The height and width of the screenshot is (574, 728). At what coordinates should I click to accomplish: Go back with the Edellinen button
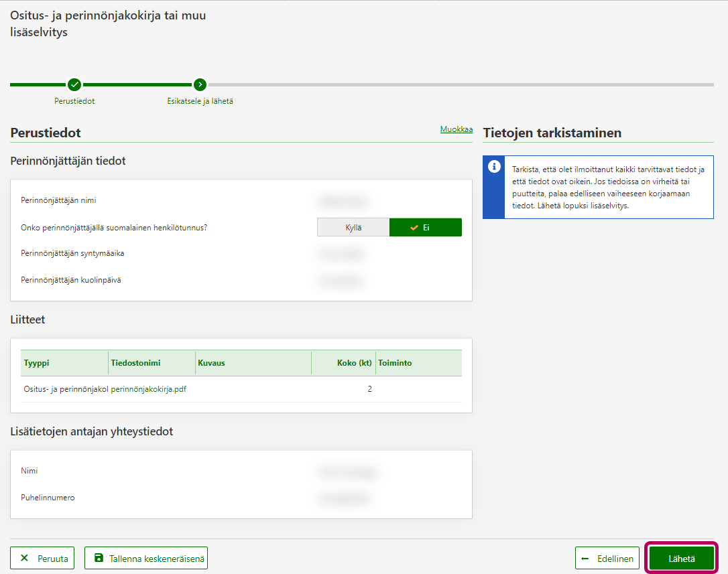click(607, 558)
